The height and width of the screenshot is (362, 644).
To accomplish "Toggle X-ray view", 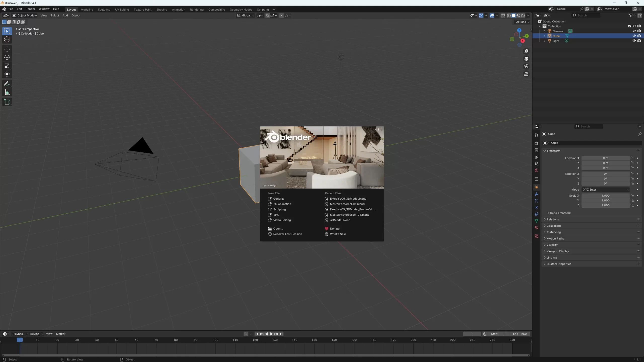I will [503, 16].
